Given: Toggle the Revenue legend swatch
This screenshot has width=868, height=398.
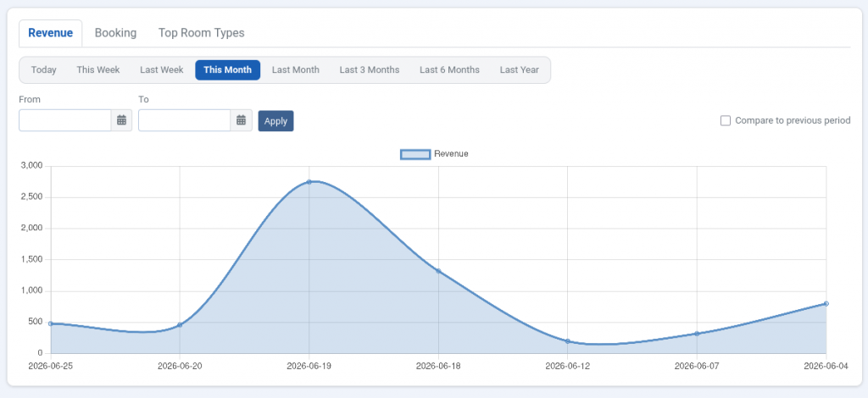Looking at the screenshot, I should pyautogui.click(x=415, y=154).
